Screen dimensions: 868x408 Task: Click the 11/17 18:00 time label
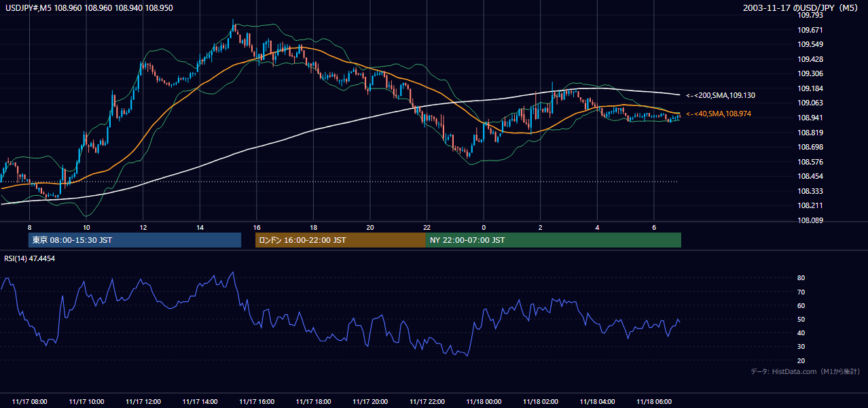[313, 402]
